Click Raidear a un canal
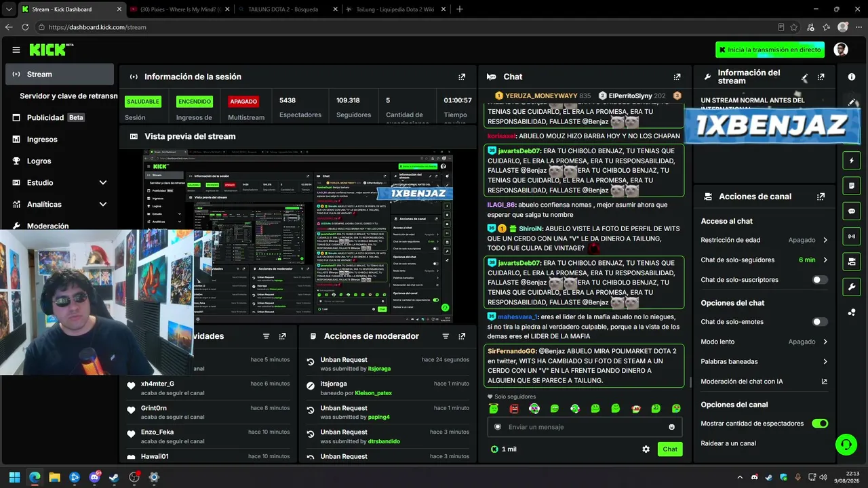Screen dimensions: 868x488 click(x=728, y=443)
